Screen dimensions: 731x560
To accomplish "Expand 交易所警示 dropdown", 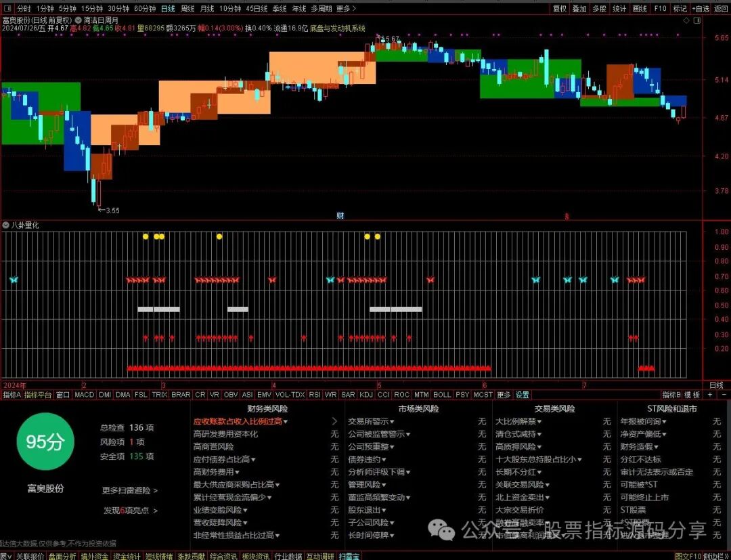I will tap(371, 421).
